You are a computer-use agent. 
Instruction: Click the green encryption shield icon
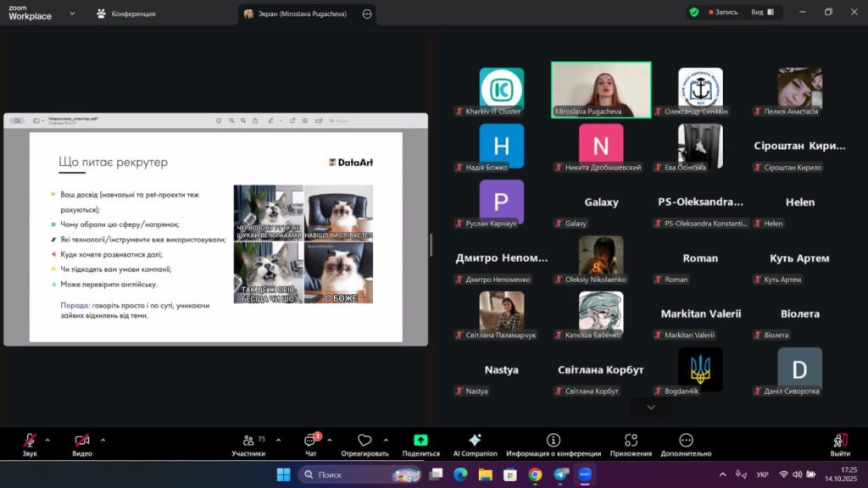tap(694, 13)
